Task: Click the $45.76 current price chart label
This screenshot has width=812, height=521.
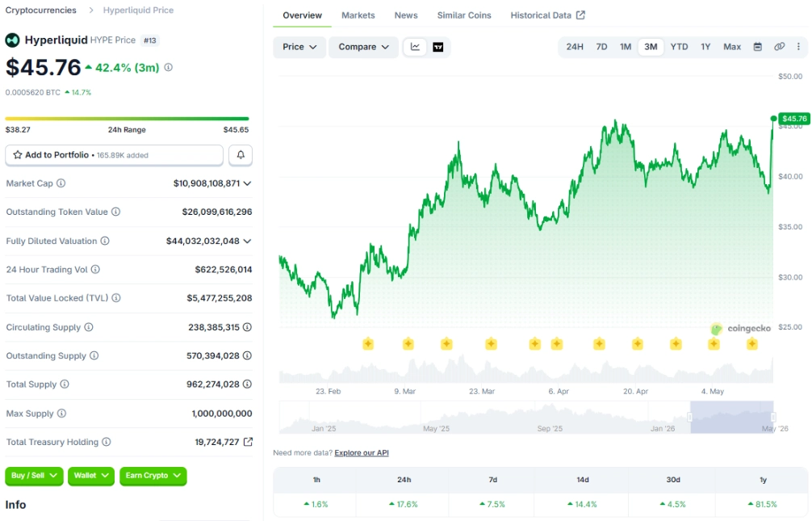Action: 794,119
